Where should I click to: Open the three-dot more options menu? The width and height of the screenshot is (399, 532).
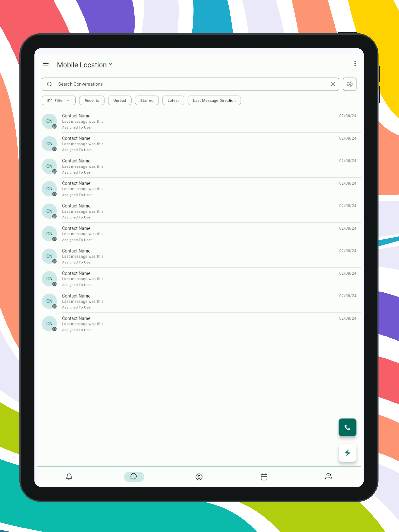(x=355, y=64)
